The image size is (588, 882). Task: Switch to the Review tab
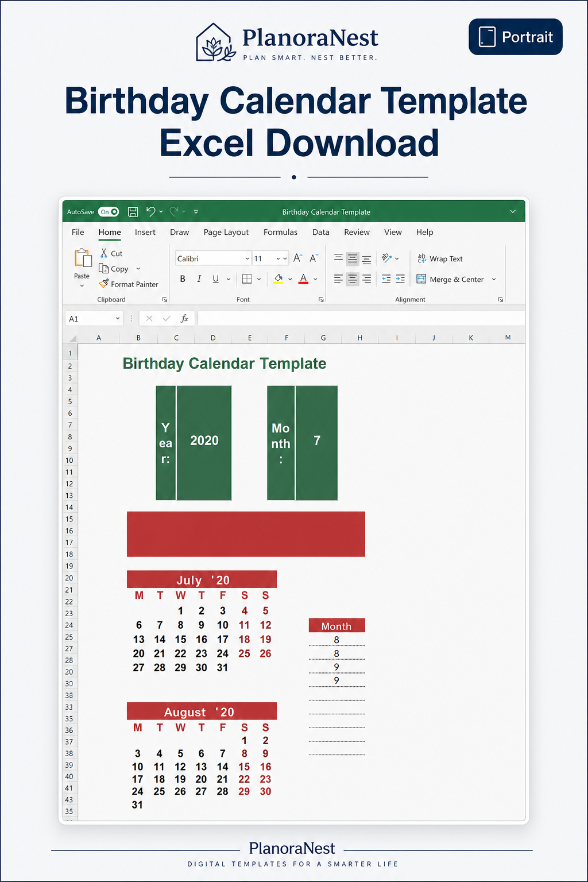coord(357,233)
